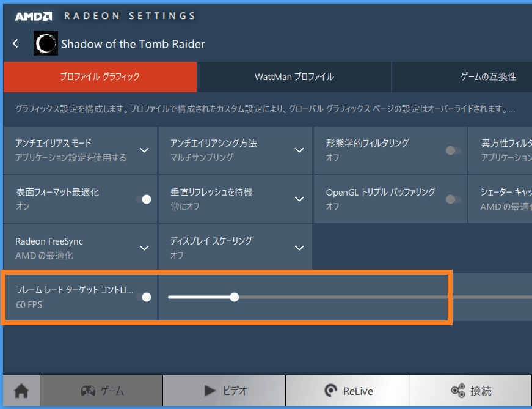Open the ビデオ section in bottom bar
Viewport: 532px width, 409px height.
pyautogui.click(x=224, y=391)
